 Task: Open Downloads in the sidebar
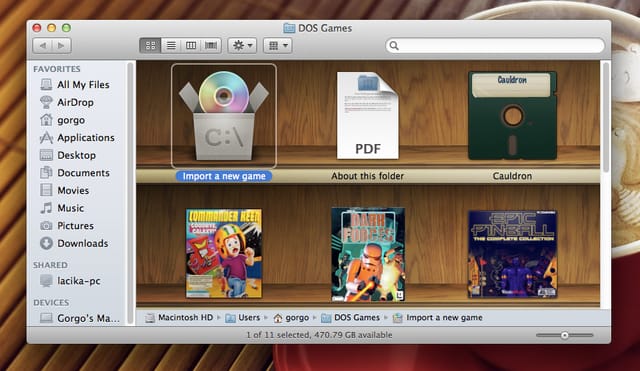click(74, 243)
